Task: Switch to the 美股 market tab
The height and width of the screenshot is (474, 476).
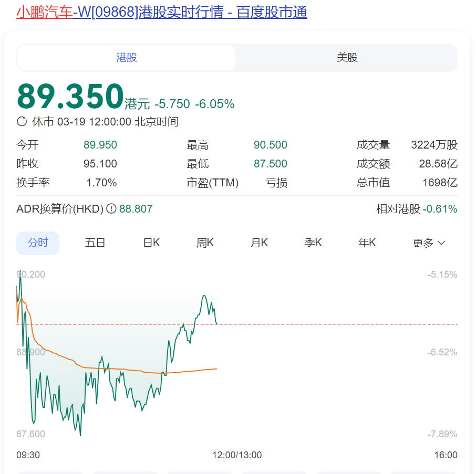Action: (x=347, y=58)
